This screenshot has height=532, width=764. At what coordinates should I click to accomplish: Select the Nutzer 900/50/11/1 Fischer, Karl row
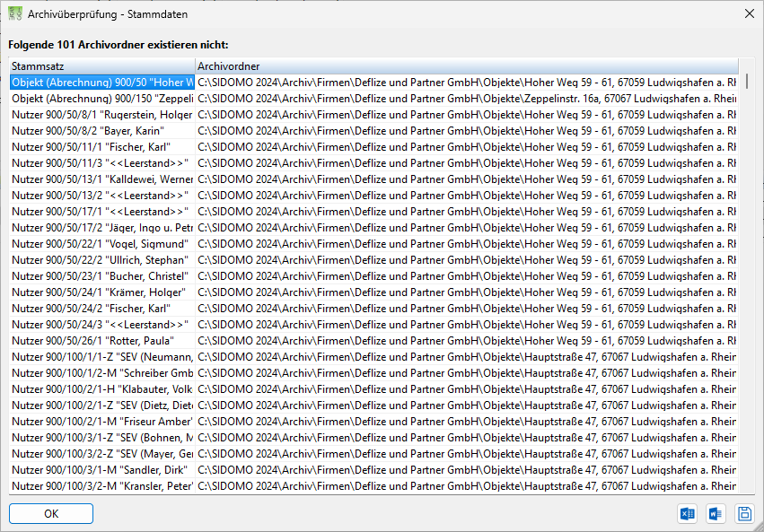click(373, 147)
